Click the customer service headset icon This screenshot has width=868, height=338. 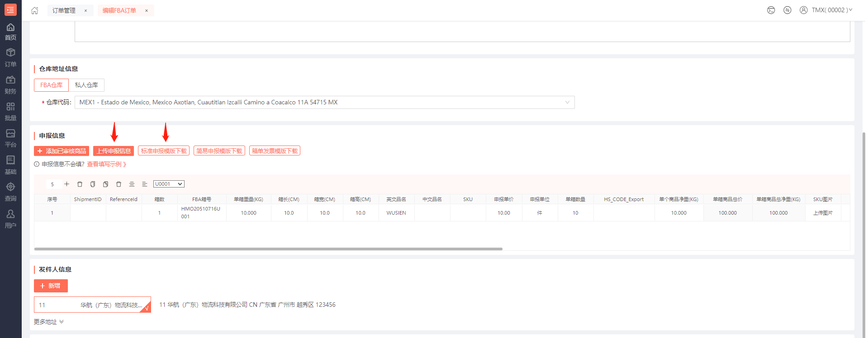[771, 10]
